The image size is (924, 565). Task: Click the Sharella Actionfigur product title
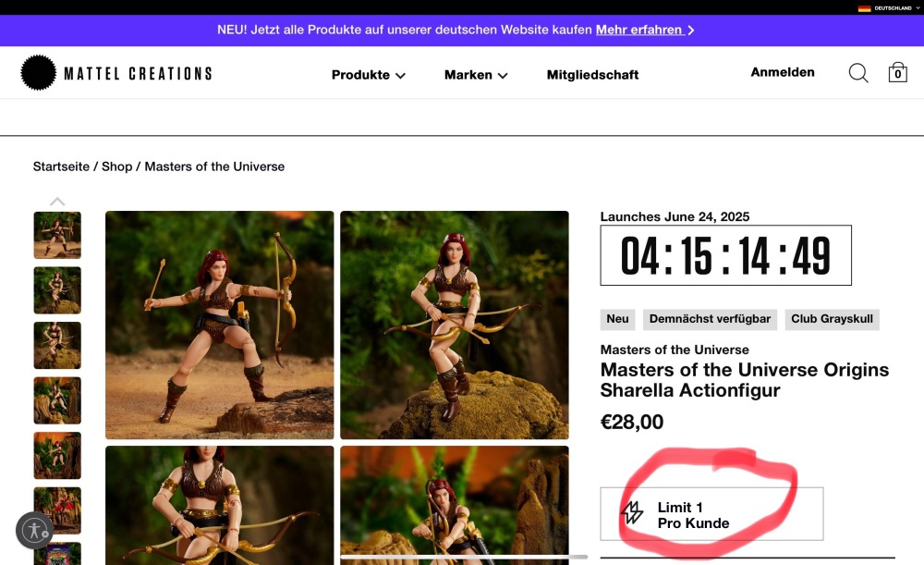pos(745,380)
